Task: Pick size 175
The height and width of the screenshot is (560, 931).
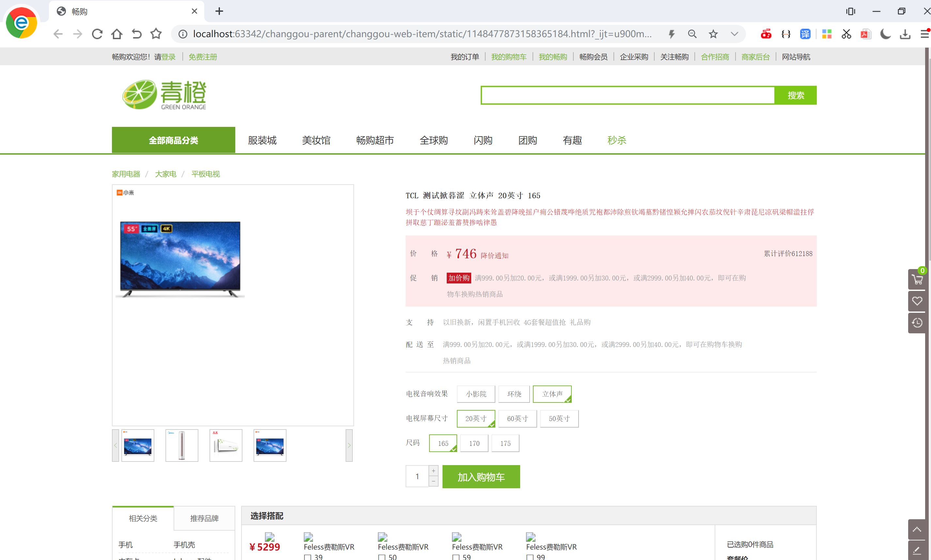Action: pos(505,443)
